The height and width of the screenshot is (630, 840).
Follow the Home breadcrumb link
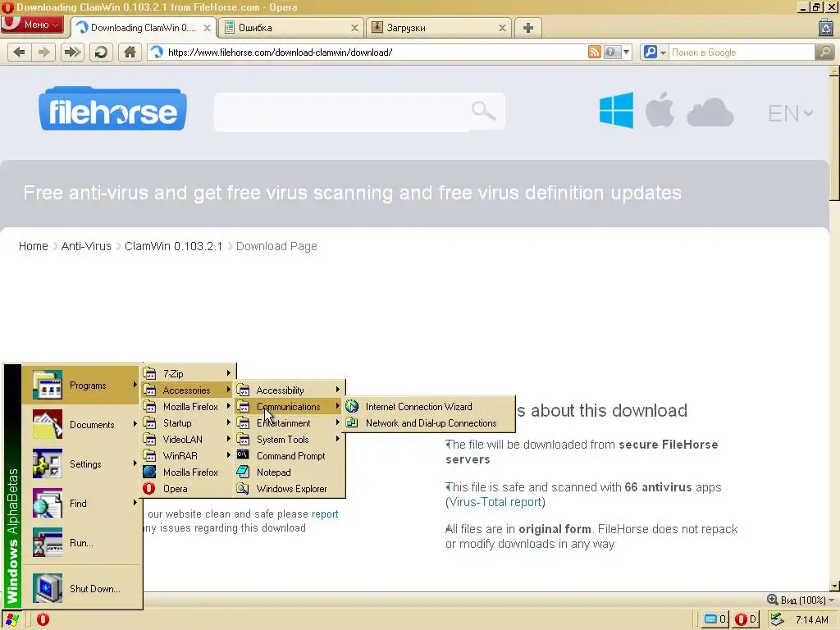pyautogui.click(x=33, y=246)
